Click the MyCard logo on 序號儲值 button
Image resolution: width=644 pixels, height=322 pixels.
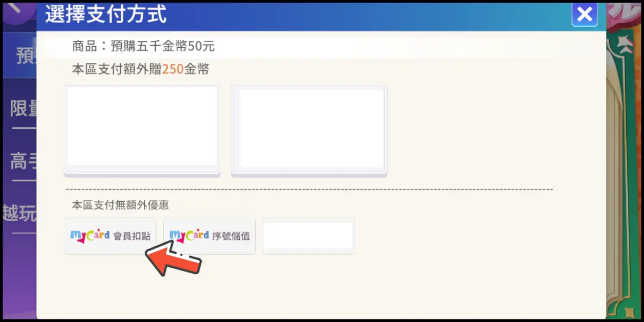pyautogui.click(x=189, y=236)
